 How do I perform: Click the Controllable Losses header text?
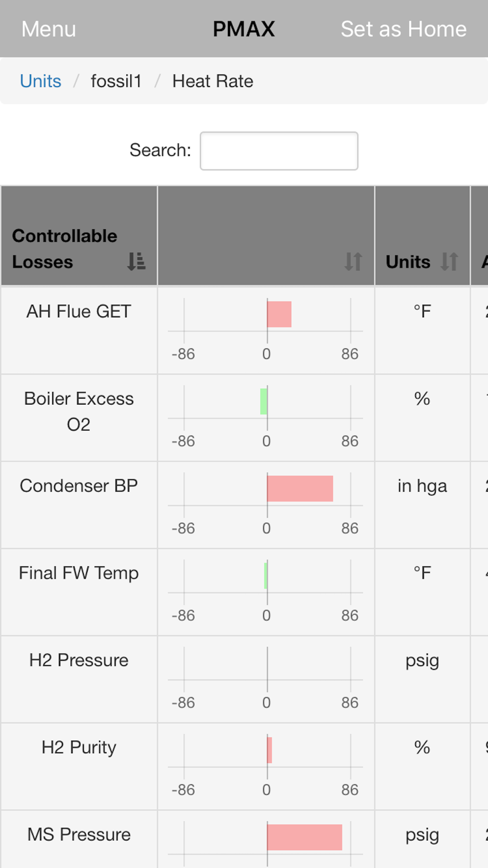pyautogui.click(x=64, y=249)
